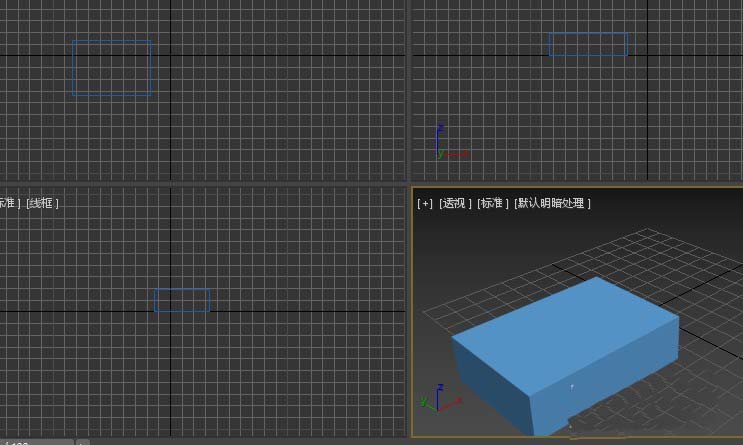Open the [透视] perspective view menu
The width and height of the screenshot is (743, 445).
point(455,203)
